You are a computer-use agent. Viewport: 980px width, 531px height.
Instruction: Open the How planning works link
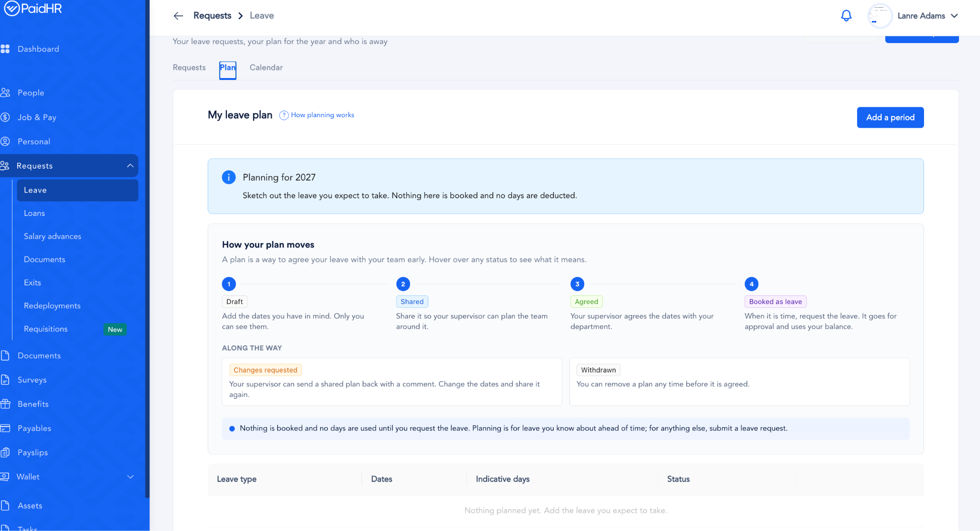pos(323,115)
